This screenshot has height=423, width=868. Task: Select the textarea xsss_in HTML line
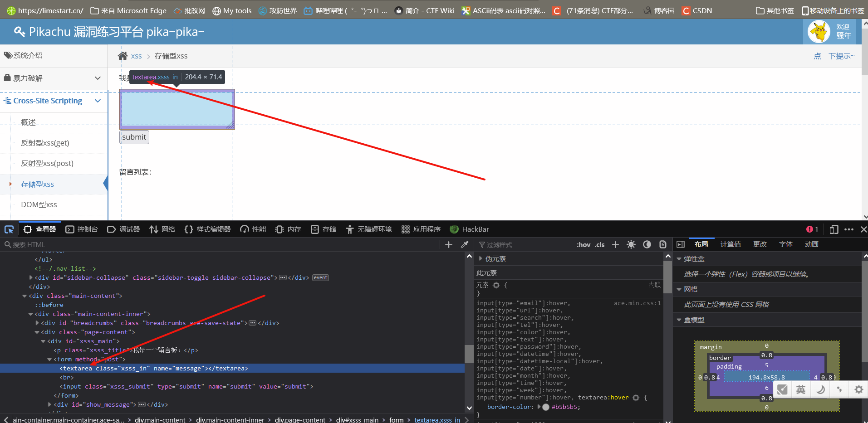pyautogui.click(x=232, y=368)
